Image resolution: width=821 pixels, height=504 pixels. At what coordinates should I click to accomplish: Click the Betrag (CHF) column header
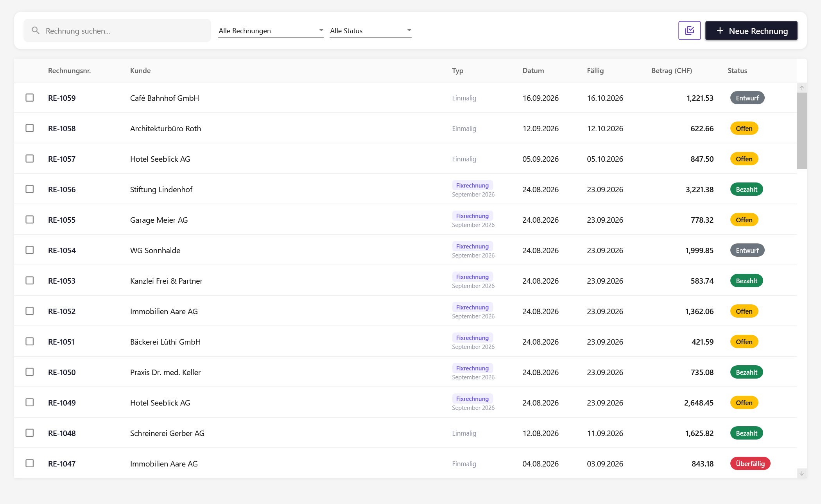672,71
